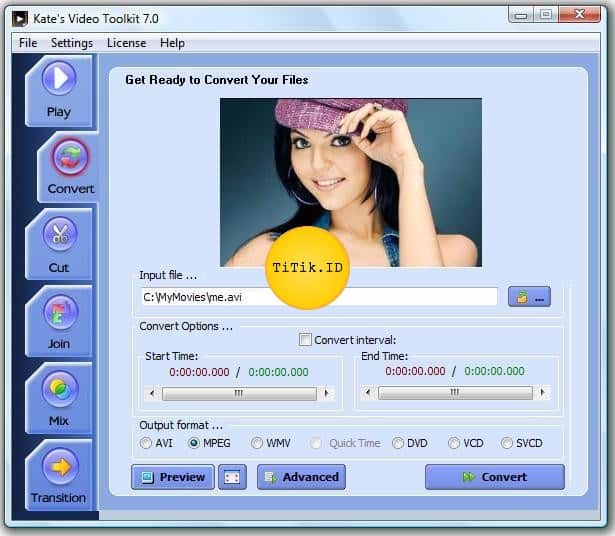615x536 pixels.
Task: Select MPEG output format
Action: (x=194, y=443)
